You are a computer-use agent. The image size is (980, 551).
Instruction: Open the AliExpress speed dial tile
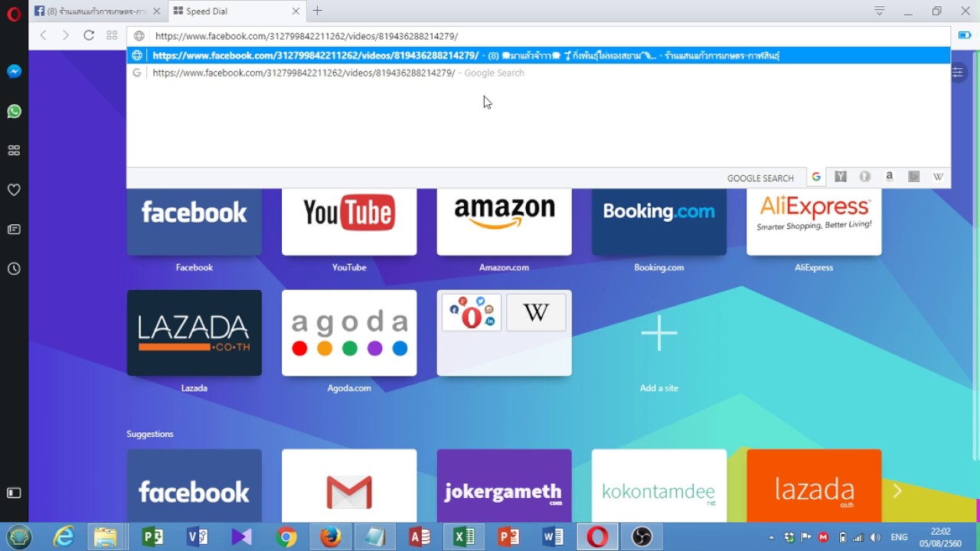pyautogui.click(x=814, y=222)
